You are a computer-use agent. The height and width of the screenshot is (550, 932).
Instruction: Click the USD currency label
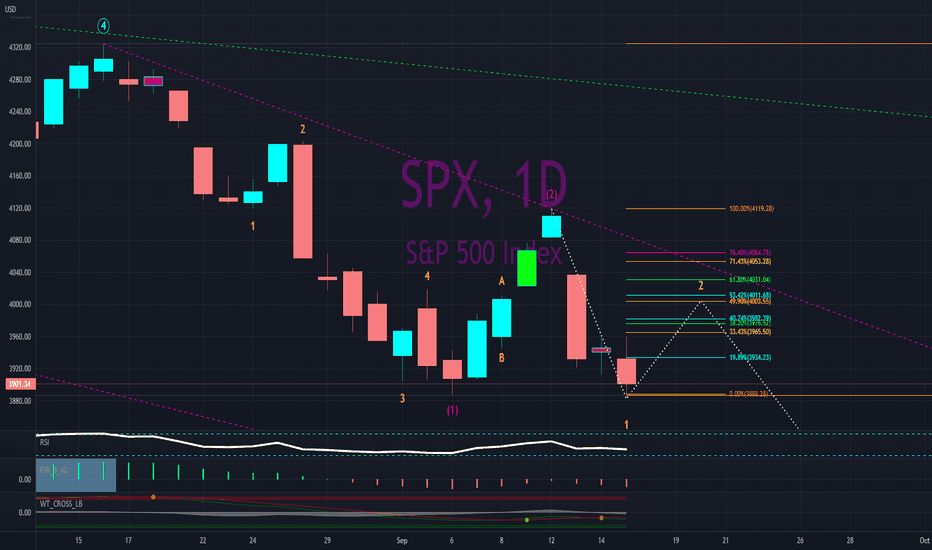point(10,9)
